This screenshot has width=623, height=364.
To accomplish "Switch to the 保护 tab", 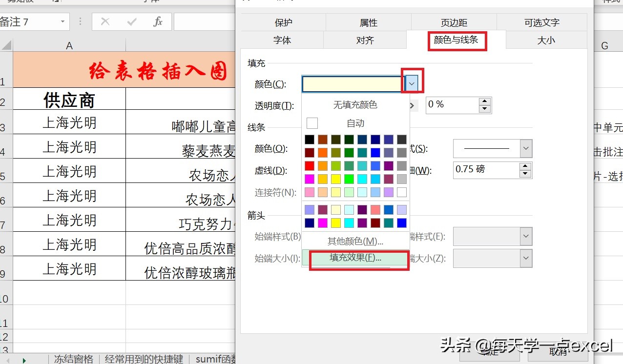I will point(283,22).
